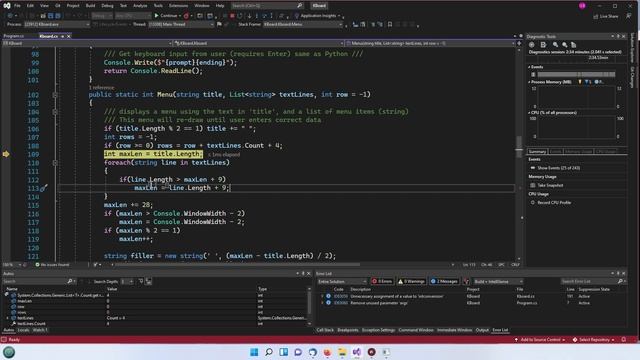Open the member navigation dropdown showing Menu
The width and height of the screenshot is (640, 360).
pyautogui.click(x=429, y=43)
